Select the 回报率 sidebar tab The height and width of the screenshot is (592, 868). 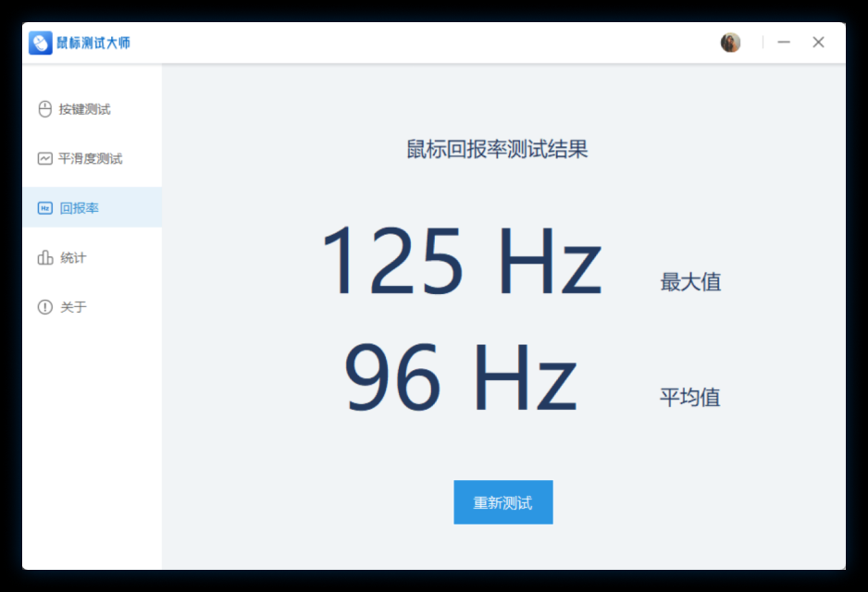point(92,207)
